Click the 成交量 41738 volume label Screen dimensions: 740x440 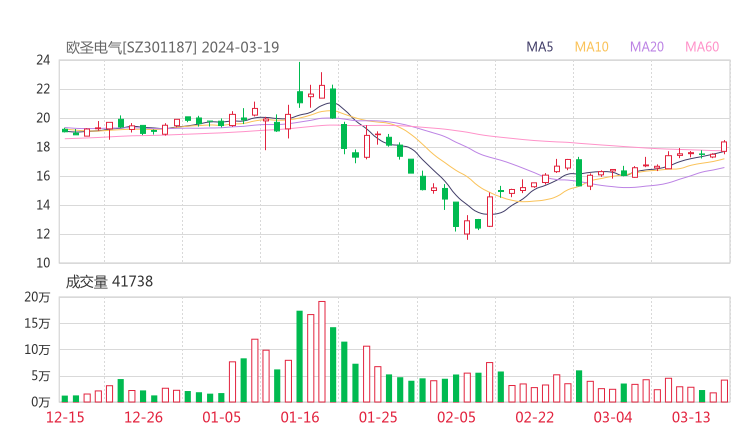[109, 282]
